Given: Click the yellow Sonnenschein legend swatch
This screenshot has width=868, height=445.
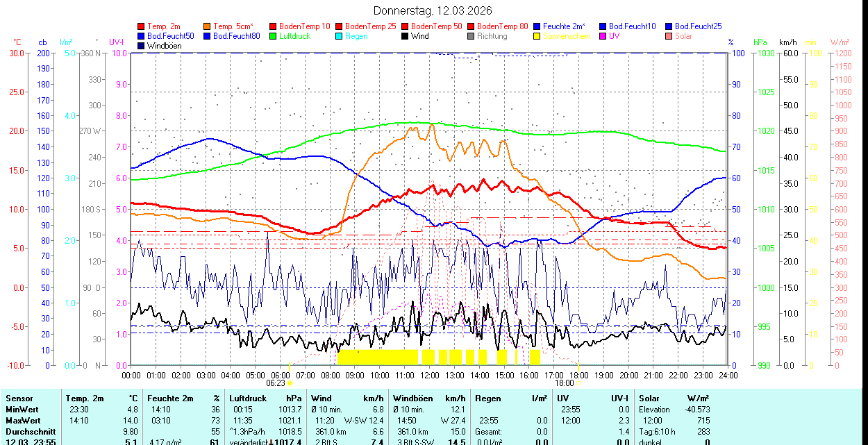Looking at the screenshot, I should [x=537, y=36].
